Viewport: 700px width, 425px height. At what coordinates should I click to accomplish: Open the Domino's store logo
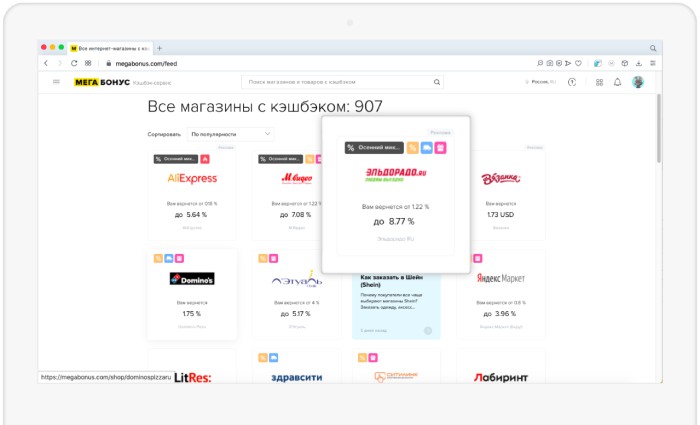192,279
